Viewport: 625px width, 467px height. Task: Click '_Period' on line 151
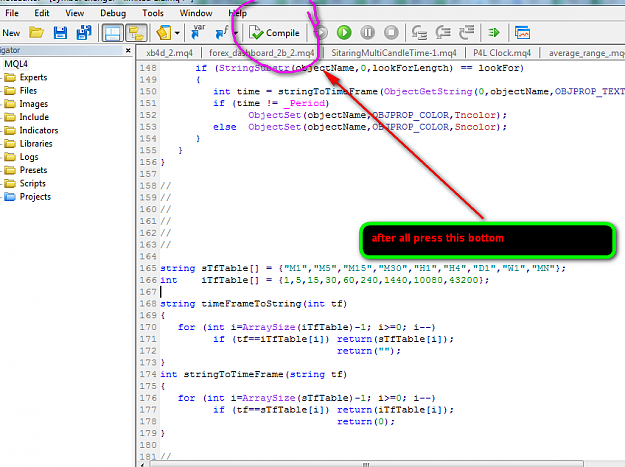[x=304, y=103]
